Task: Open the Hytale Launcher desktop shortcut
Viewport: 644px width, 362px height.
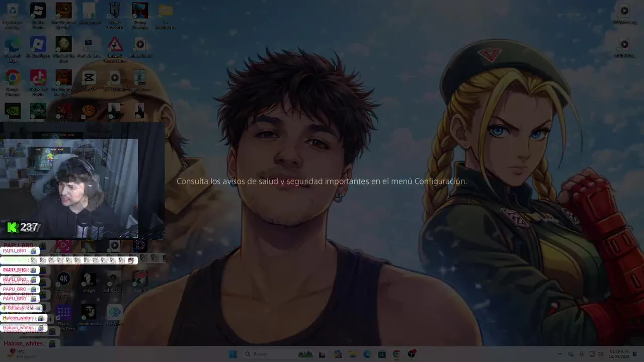Action: coord(115,15)
